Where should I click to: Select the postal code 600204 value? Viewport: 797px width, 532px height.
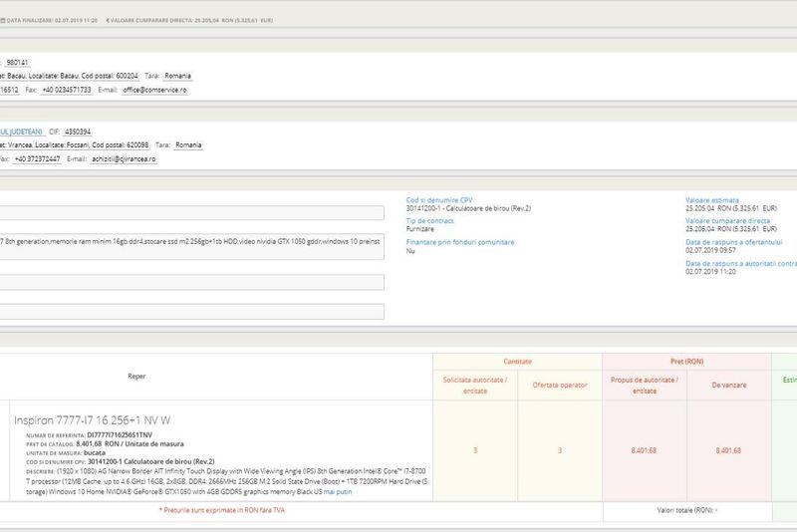click(131, 76)
